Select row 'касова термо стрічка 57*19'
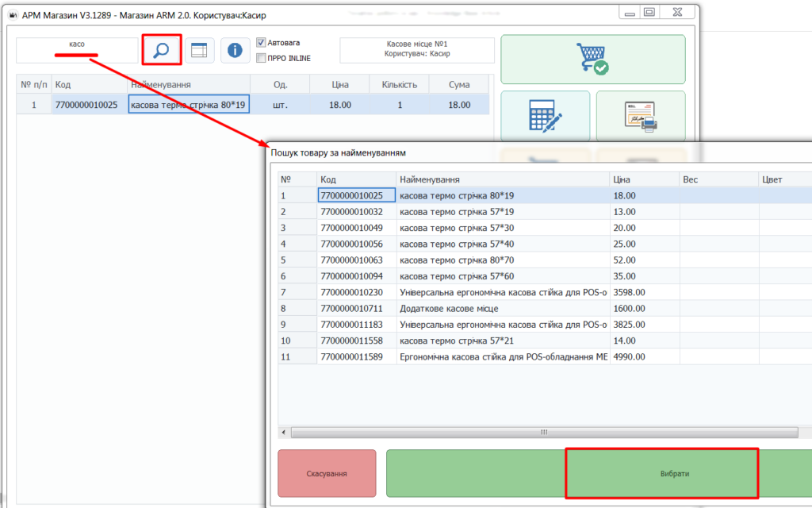812x508 pixels. point(545,211)
